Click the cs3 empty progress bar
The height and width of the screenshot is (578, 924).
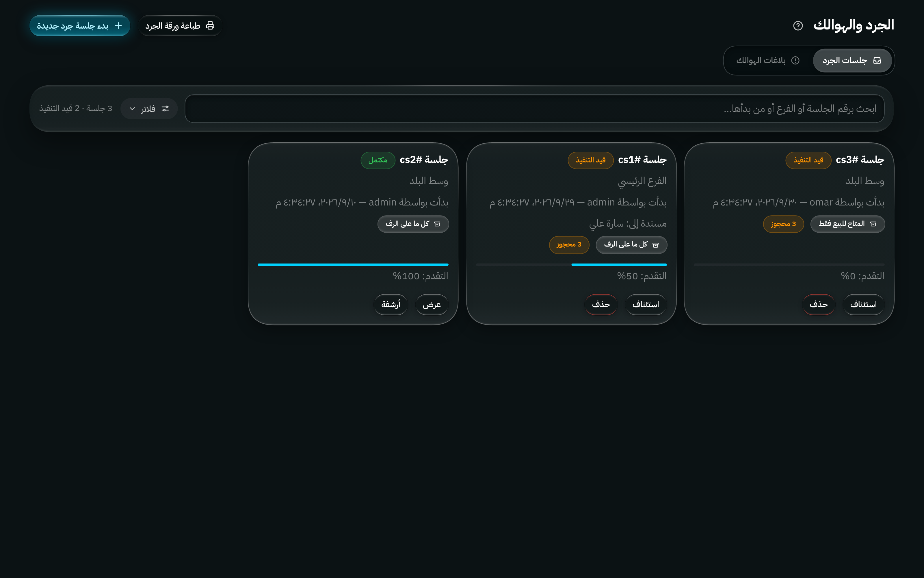(789, 264)
